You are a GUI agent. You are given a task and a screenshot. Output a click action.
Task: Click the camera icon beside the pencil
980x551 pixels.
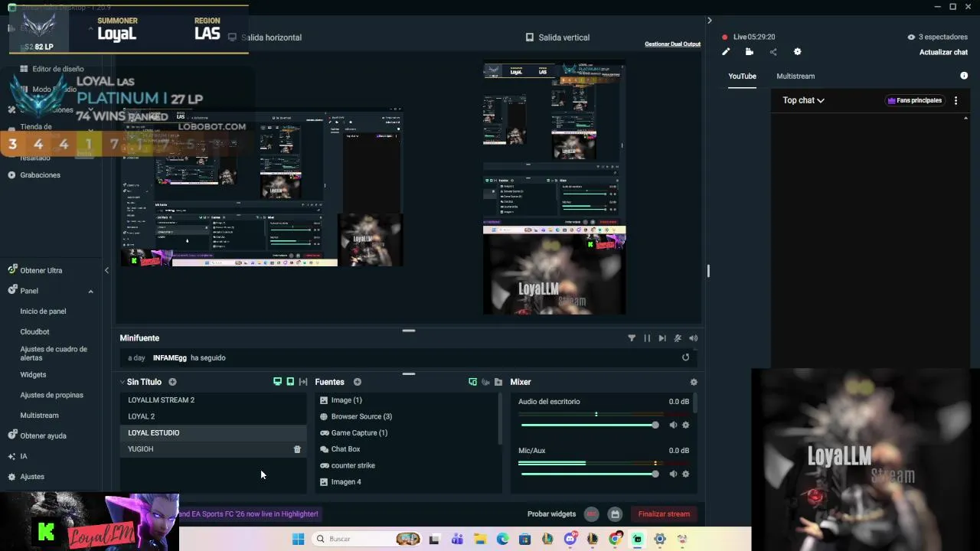(x=750, y=52)
